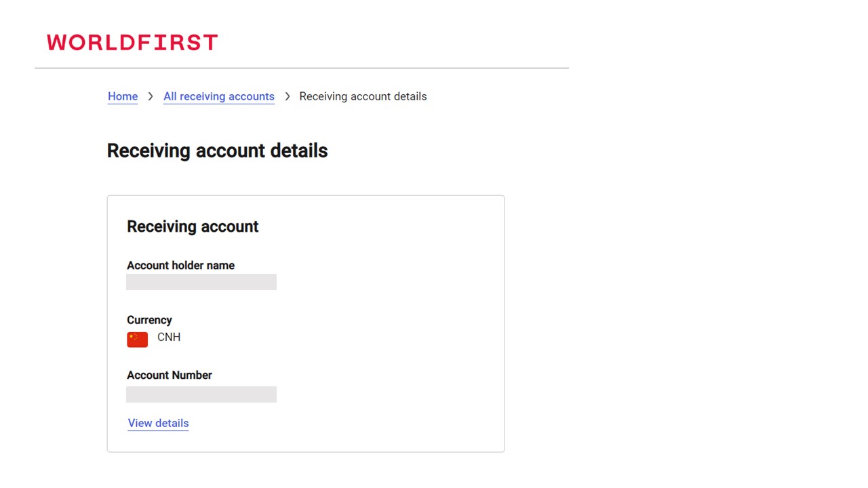Select the CNH currency code text
This screenshot has width=868, height=488.
click(169, 337)
